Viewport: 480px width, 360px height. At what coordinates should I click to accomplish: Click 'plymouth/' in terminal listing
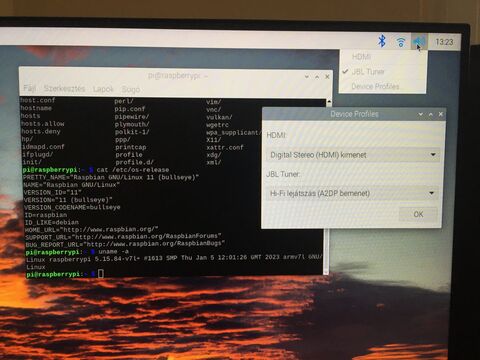[132, 124]
